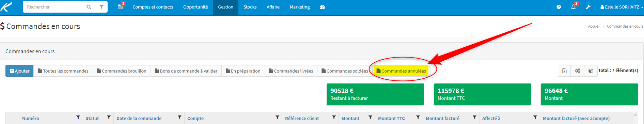The height and width of the screenshot is (124, 644).
Task: Show Commandes brouillon
Action: (122, 71)
